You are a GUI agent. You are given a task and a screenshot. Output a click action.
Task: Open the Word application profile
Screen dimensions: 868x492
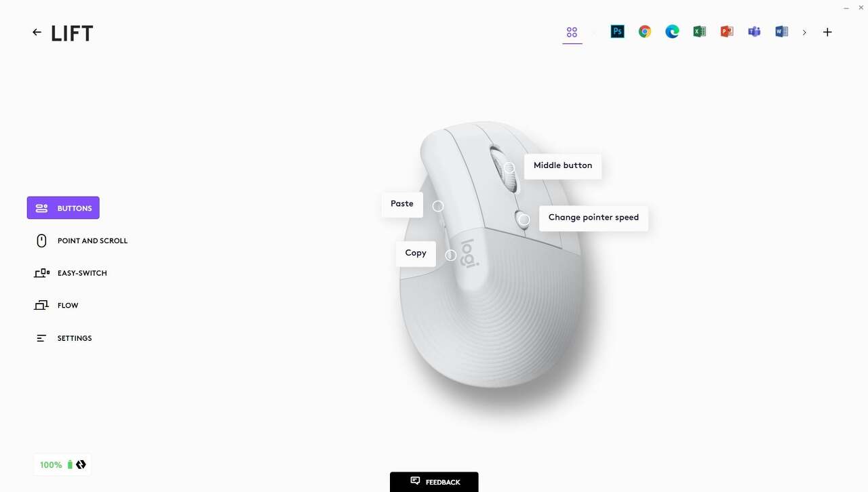pyautogui.click(x=781, y=32)
